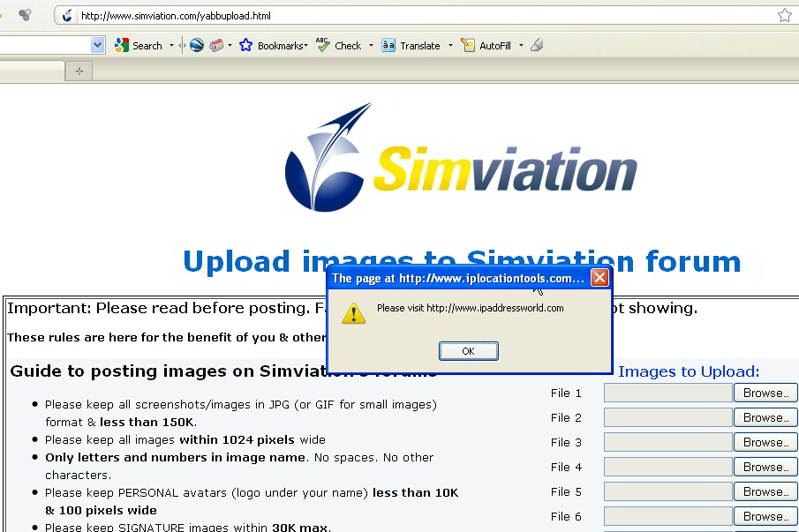
Task: Click the blue globe toolbar icon
Action: (196, 46)
